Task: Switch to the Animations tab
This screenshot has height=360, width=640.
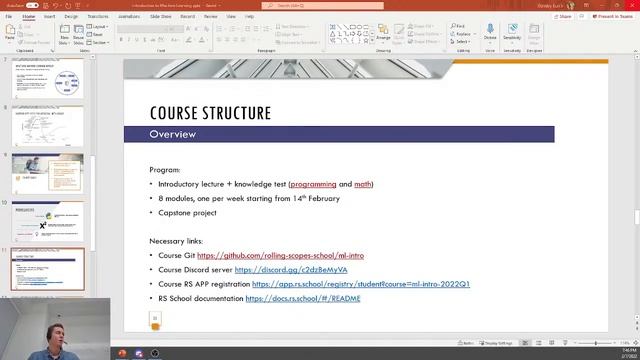Action: coord(129,16)
